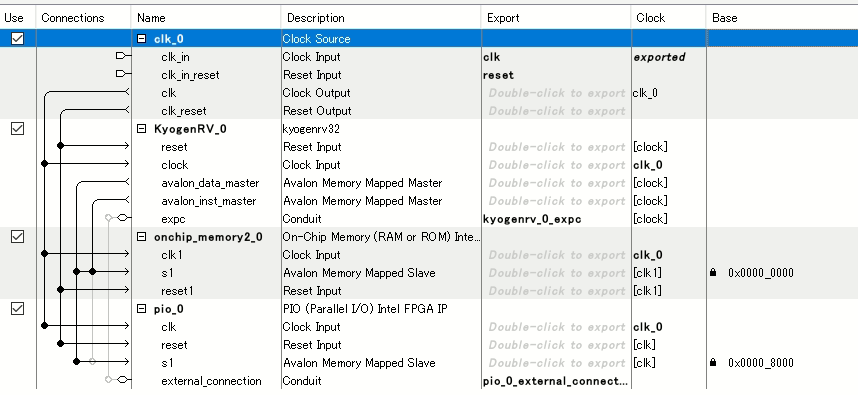Toggle filled connection dot on pio_0 s1 line

click(x=77, y=362)
